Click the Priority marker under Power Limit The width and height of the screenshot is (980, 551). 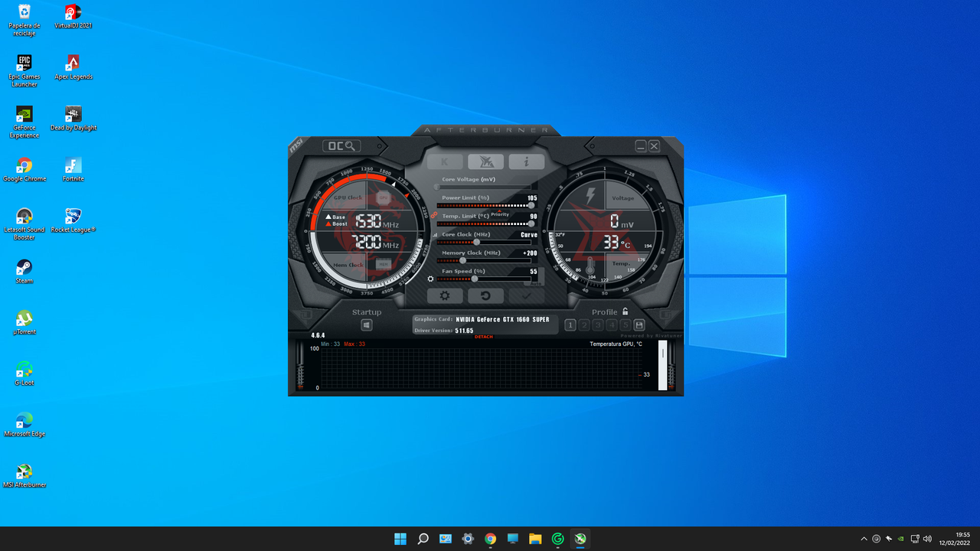pos(499,214)
